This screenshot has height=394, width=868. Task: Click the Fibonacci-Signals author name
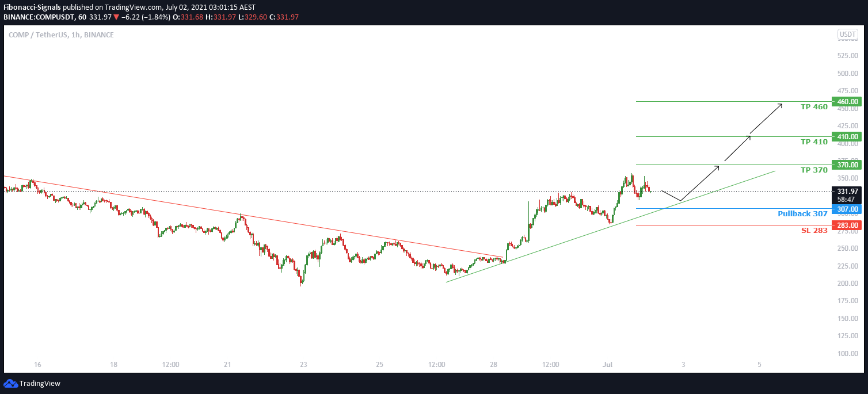(32, 7)
